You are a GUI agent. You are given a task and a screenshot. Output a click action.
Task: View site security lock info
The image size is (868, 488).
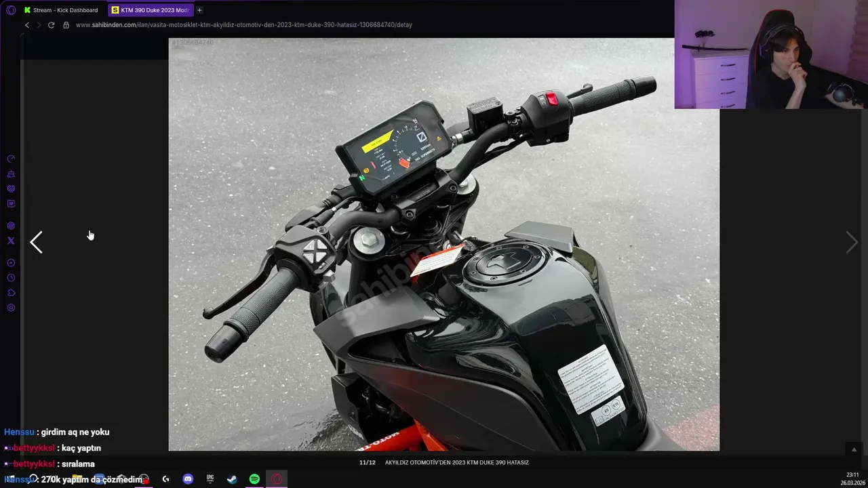[66, 25]
